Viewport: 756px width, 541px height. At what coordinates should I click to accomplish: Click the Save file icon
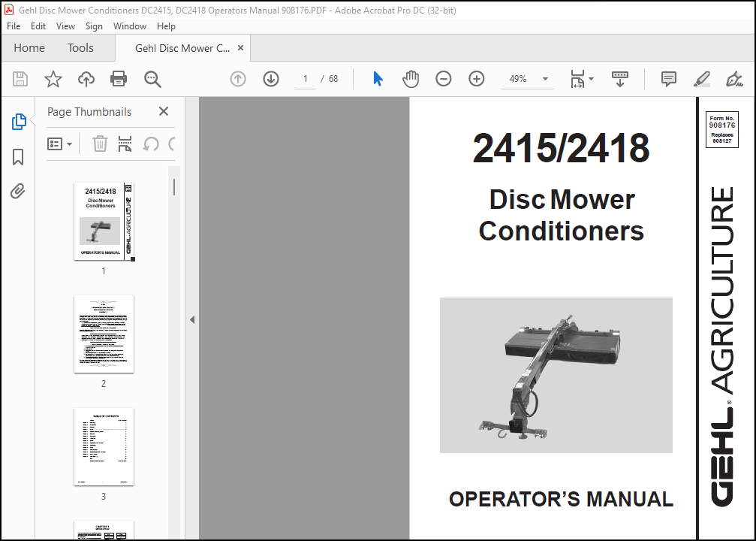tap(20, 79)
